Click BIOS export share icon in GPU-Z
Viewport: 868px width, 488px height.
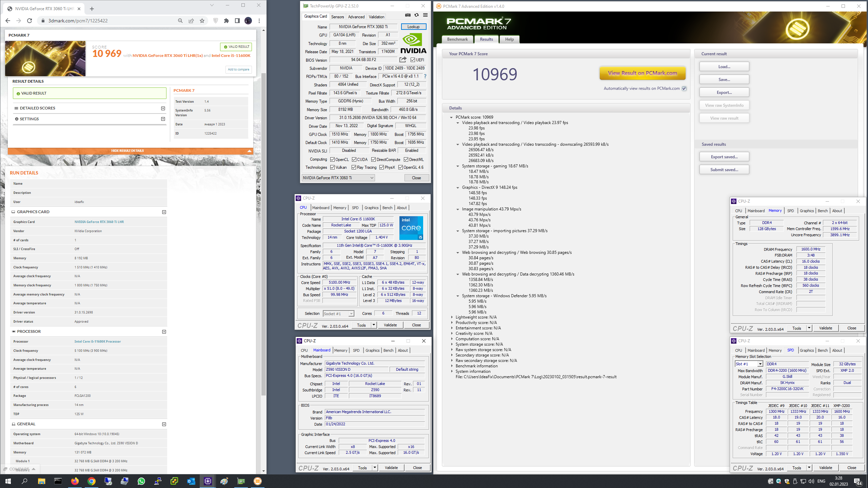tap(403, 60)
